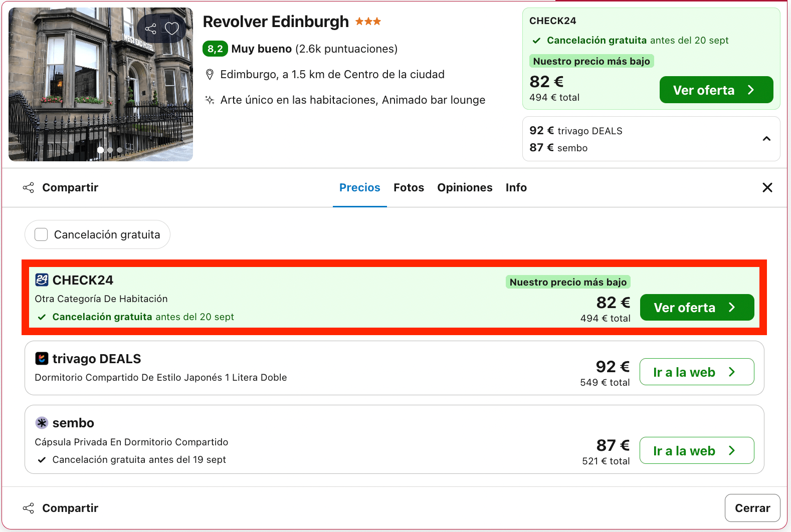Click Edimburgo distance to city centre text
The height and width of the screenshot is (532, 791).
point(332,75)
